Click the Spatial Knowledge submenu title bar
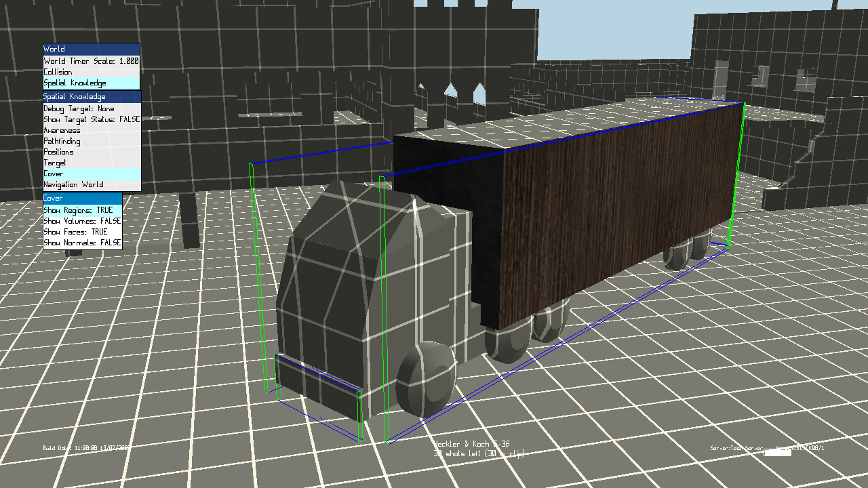The width and height of the screenshot is (868, 488). (92, 97)
